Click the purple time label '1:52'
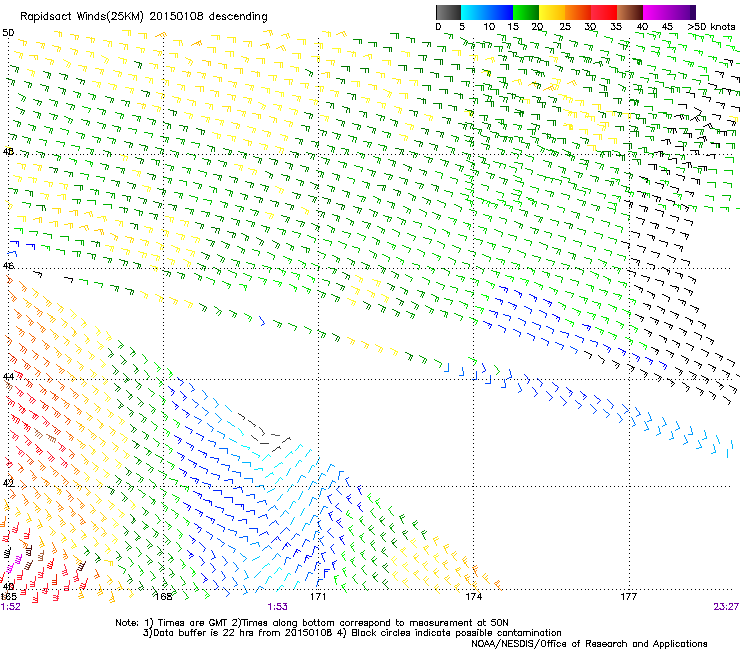Image resolution: width=740 pixels, height=650 pixels. pos(11,607)
